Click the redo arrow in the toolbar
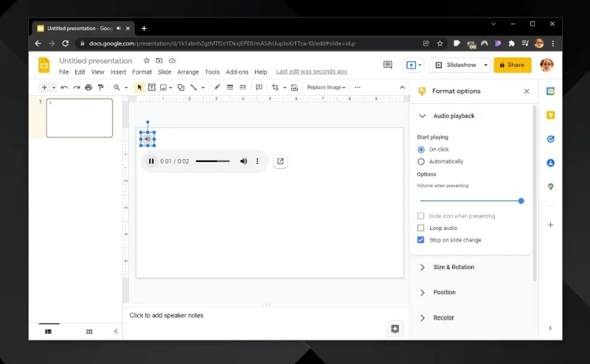 point(77,87)
